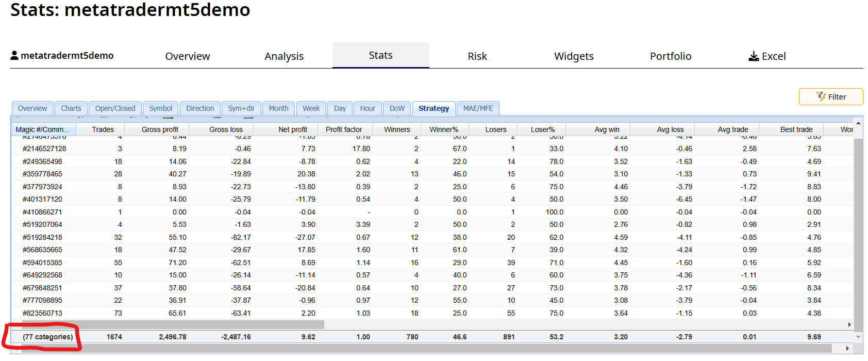Select strategy row #568635665
Screen dimensions: 868x361
[x=432, y=250]
